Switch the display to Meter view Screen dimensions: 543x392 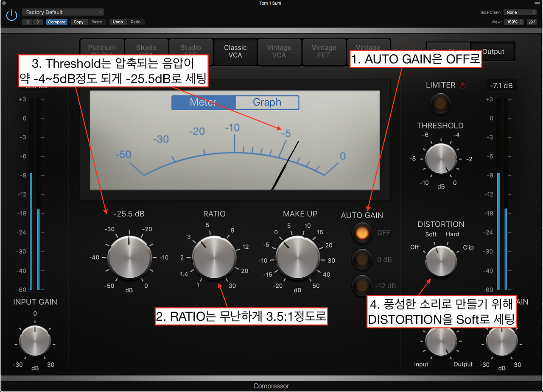204,103
